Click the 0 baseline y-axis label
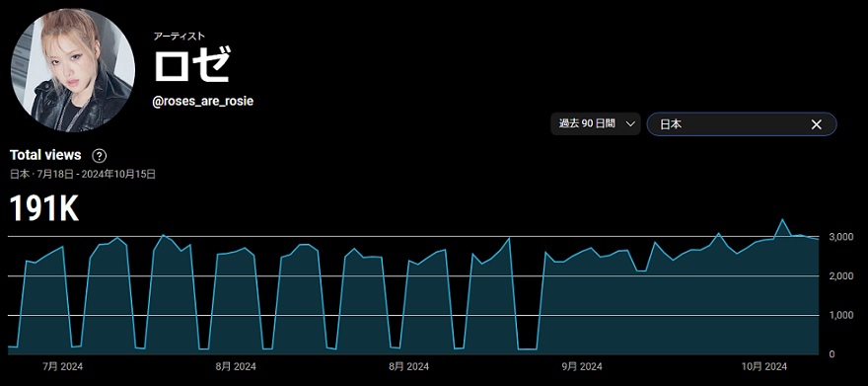This screenshot has height=386, width=868. click(832, 354)
